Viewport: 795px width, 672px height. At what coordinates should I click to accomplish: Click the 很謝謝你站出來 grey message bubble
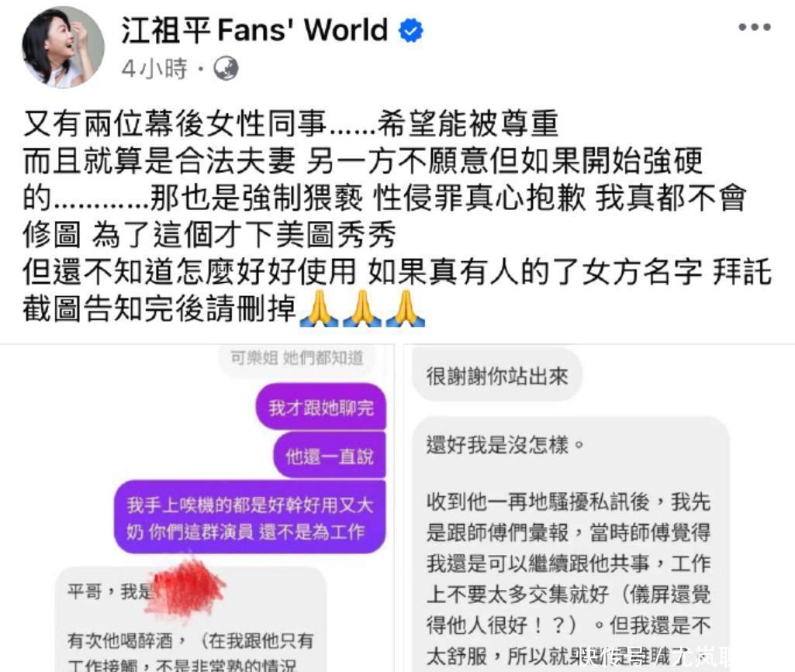pyautogui.click(x=497, y=376)
